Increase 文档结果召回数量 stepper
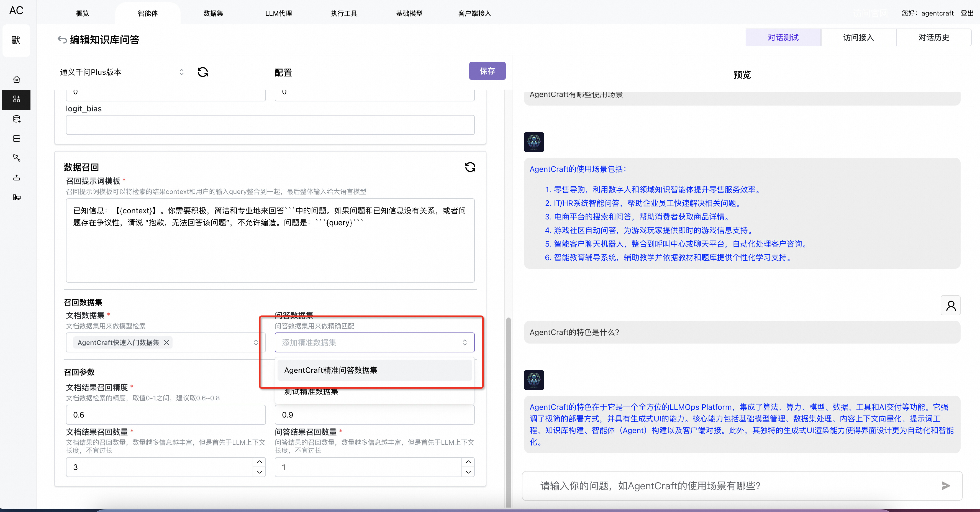The image size is (980, 512). point(260,462)
